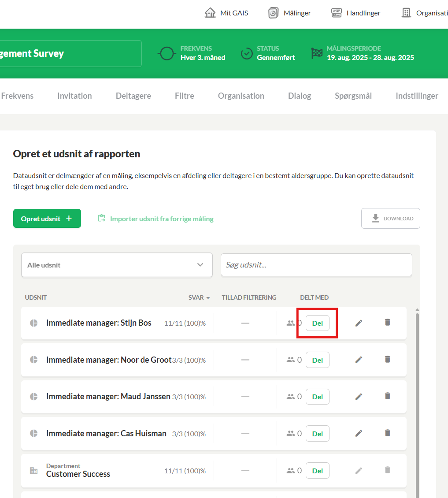The width and height of the screenshot is (448, 498).
Task: Delete the Stijn Bos udsnit trash icon
Action: click(x=387, y=322)
